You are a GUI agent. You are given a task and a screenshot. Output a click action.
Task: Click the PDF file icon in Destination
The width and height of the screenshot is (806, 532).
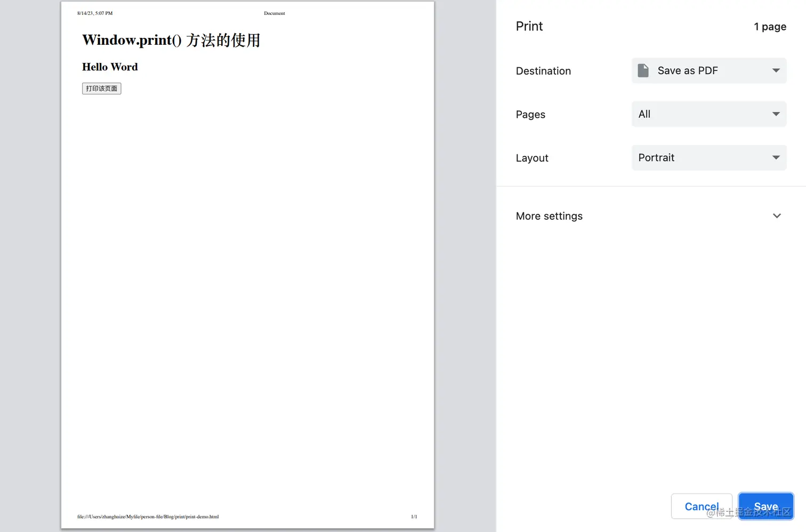pyautogui.click(x=643, y=70)
